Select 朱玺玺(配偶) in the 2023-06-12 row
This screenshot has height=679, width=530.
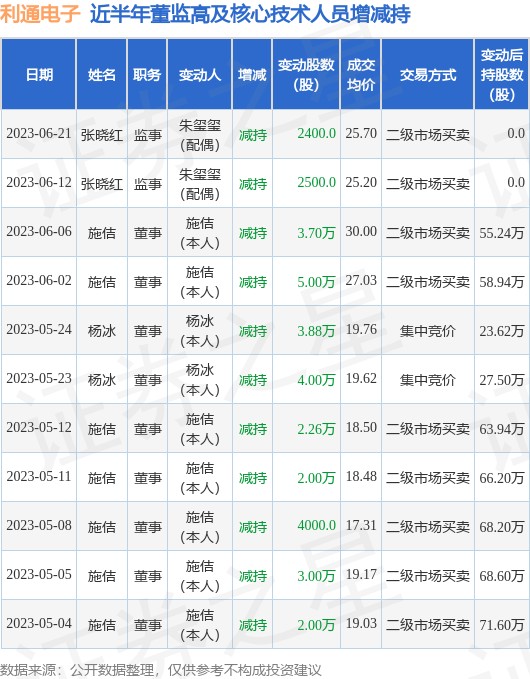point(200,184)
